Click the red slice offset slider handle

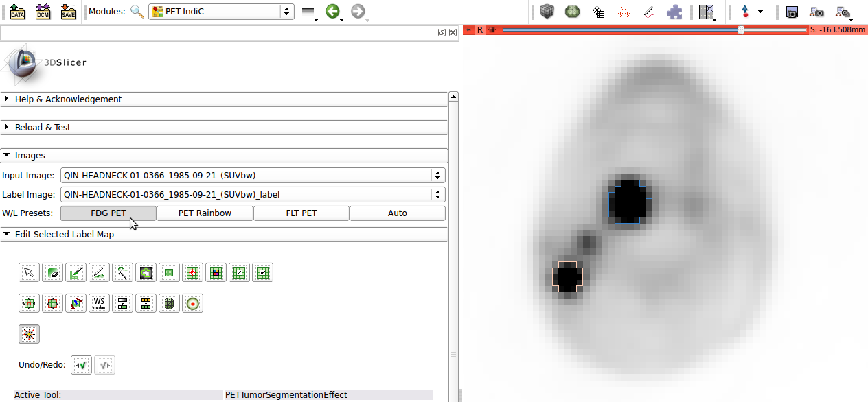point(740,29)
